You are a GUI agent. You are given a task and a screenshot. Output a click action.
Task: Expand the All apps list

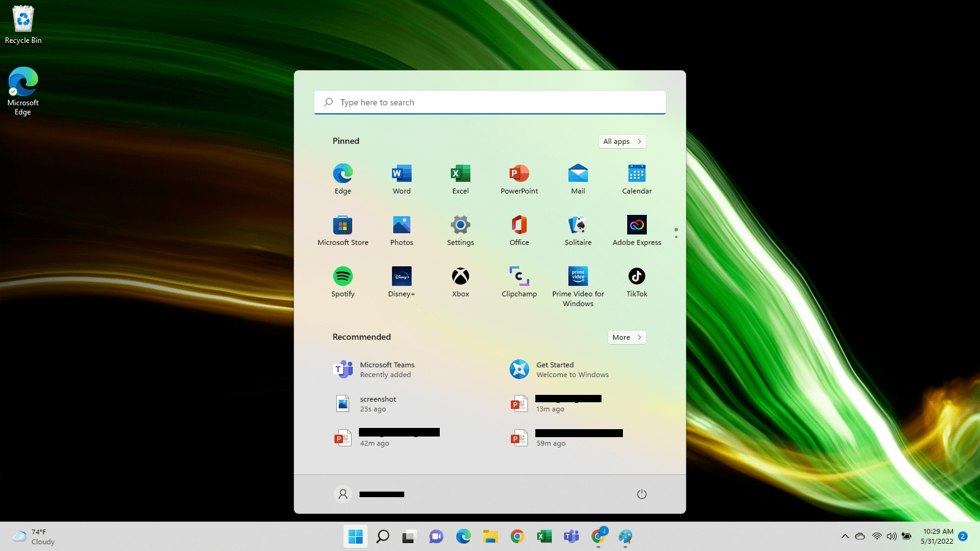[x=622, y=141]
